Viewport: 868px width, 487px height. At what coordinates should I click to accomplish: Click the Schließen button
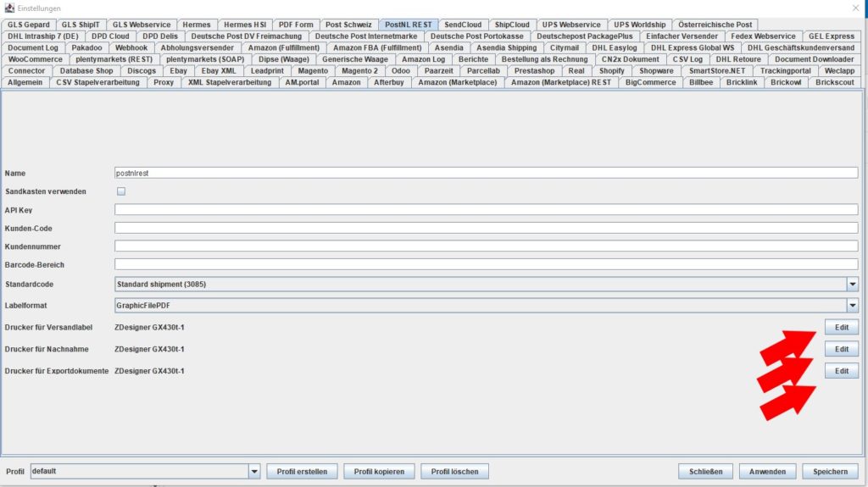point(705,472)
